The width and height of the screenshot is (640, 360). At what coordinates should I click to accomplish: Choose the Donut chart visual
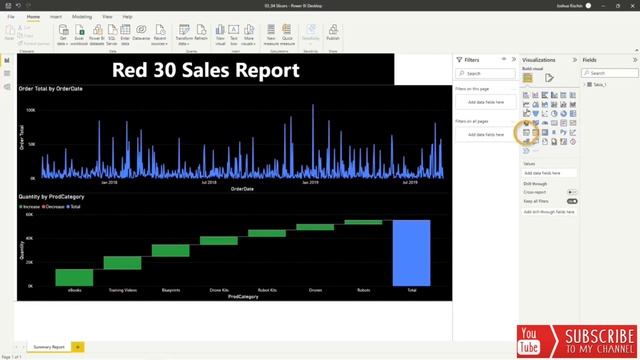(564, 114)
